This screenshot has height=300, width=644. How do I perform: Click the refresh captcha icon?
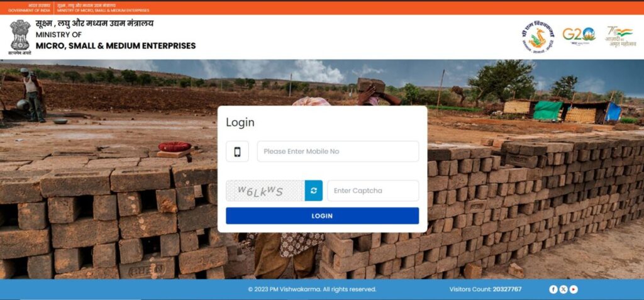pos(313,191)
